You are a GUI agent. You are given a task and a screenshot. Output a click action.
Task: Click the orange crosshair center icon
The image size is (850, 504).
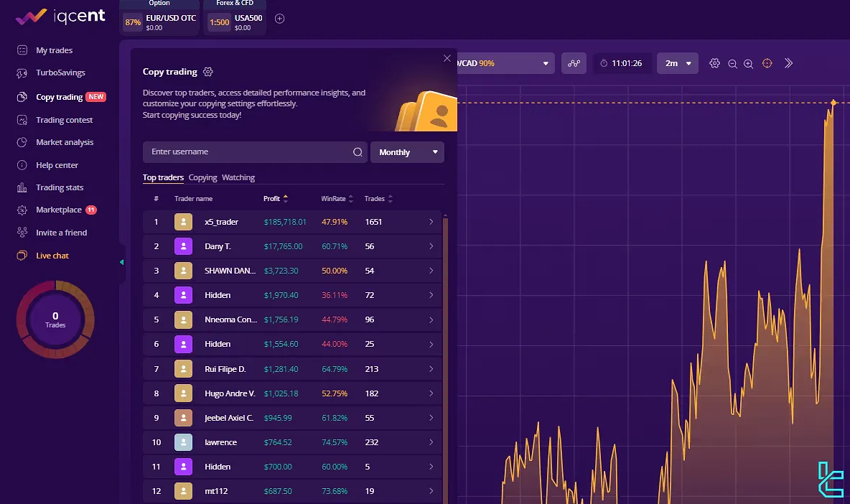click(767, 63)
